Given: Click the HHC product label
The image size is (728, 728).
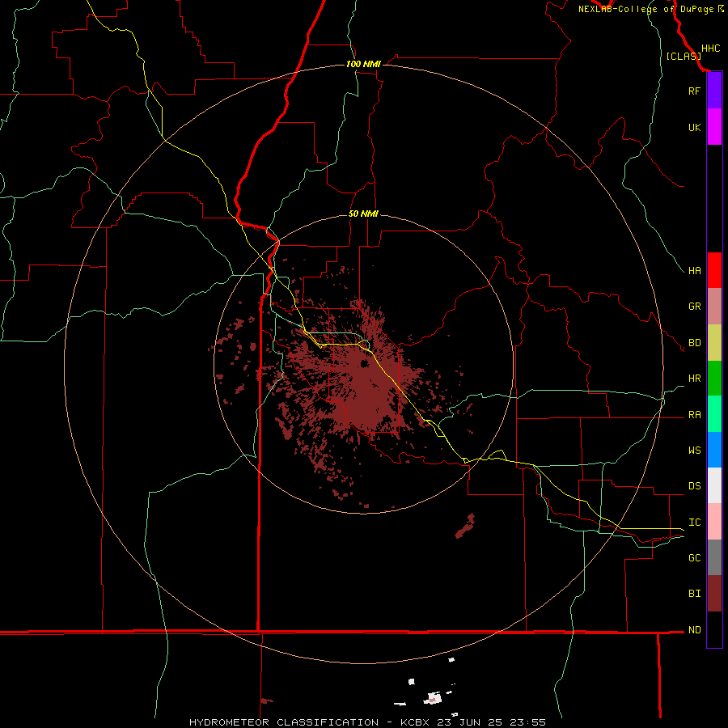Looking at the screenshot, I should [x=711, y=49].
